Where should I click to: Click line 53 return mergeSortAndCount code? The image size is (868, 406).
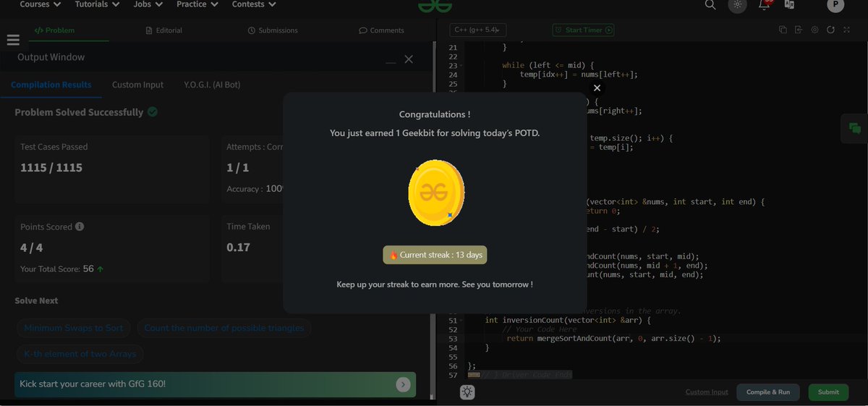pyautogui.click(x=613, y=338)
